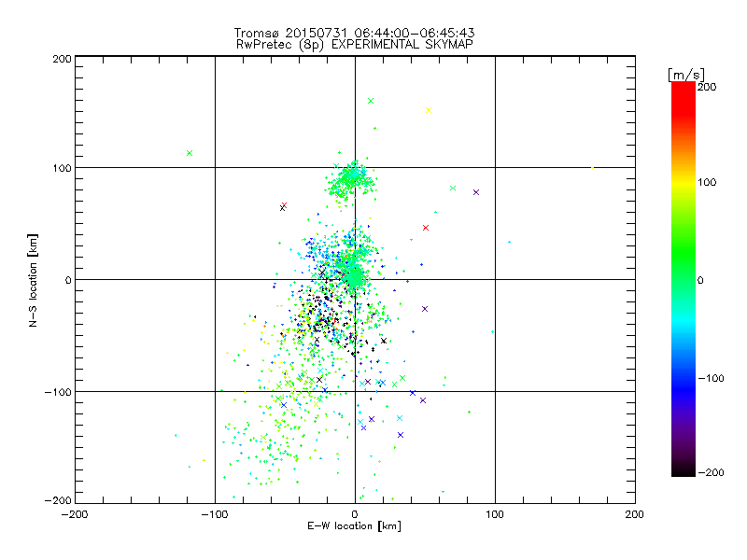Click the y-axis tick label "-100"
The width and height of the screenshot is (747, 560).
[58, 392]
